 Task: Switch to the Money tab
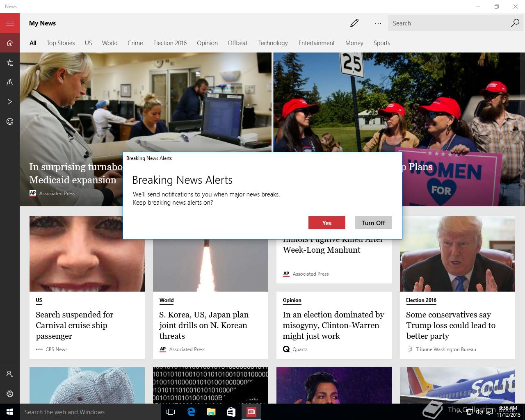(354, 43)
